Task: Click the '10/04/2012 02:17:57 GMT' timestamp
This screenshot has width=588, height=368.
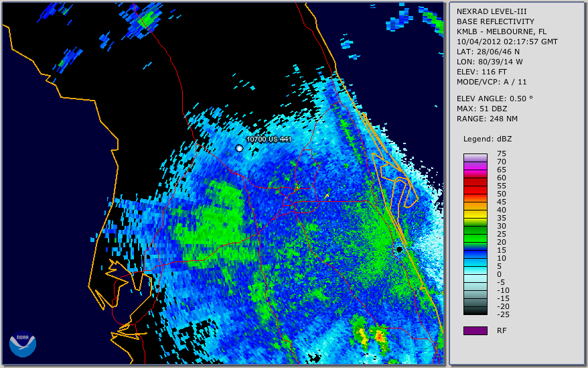Action: tap(507, 42)
